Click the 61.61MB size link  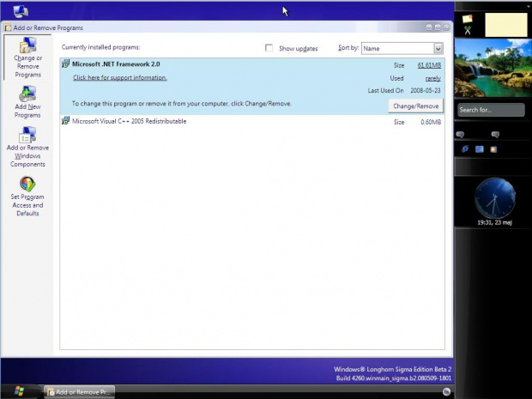pyautogui.click(x=429, y=65)
